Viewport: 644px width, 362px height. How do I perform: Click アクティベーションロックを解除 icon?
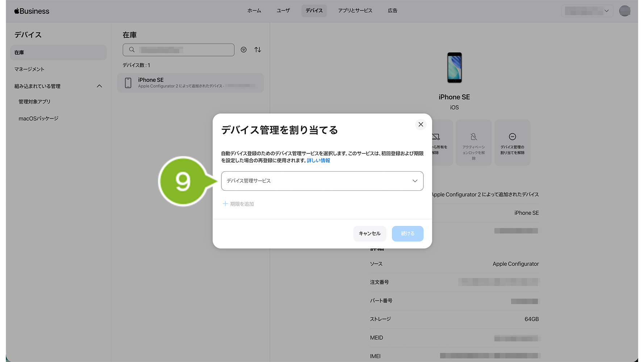click(x=473, y=137)
